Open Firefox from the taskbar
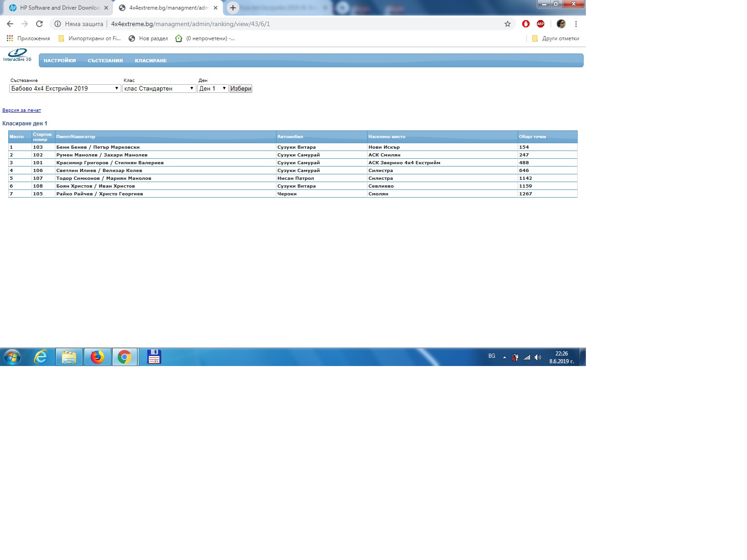747x560 pixels. [x=97, y=357]
